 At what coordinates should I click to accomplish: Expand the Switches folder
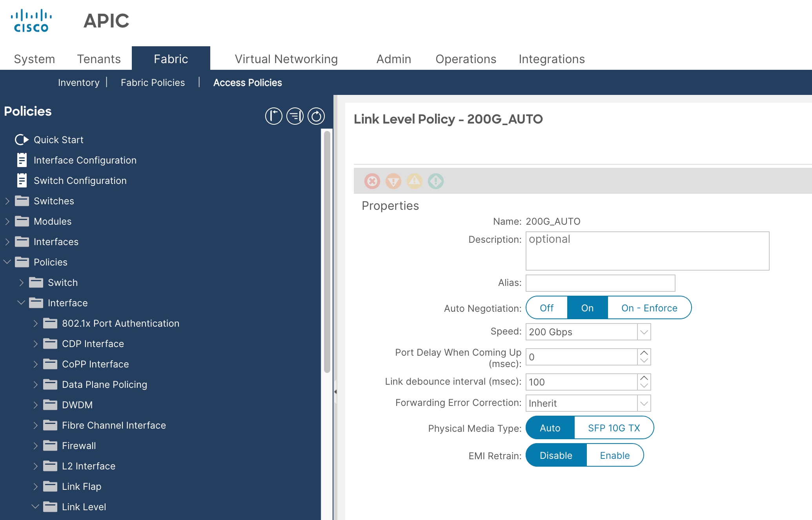(x=7, y=201)
